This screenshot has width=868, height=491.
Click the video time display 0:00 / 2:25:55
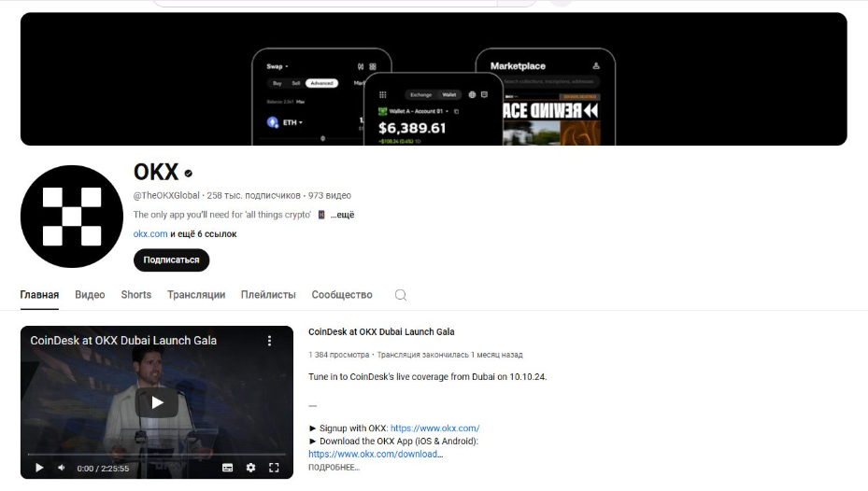[x=103, y=469]
